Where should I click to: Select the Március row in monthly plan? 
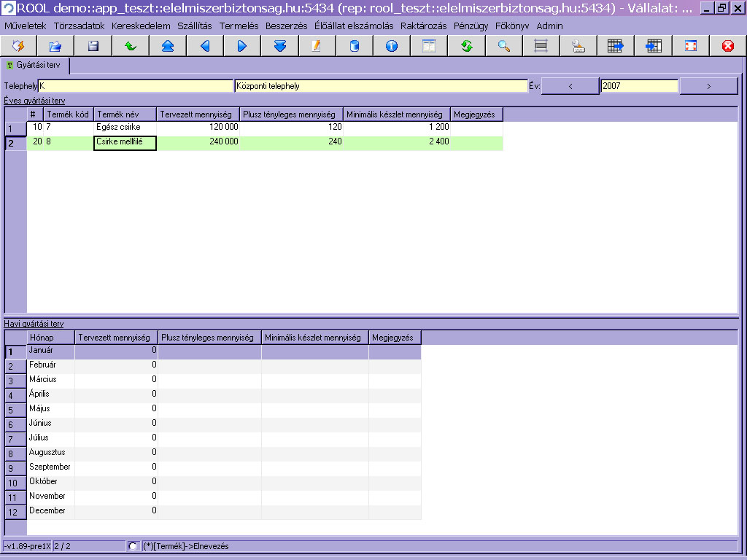tap(51, 380)
